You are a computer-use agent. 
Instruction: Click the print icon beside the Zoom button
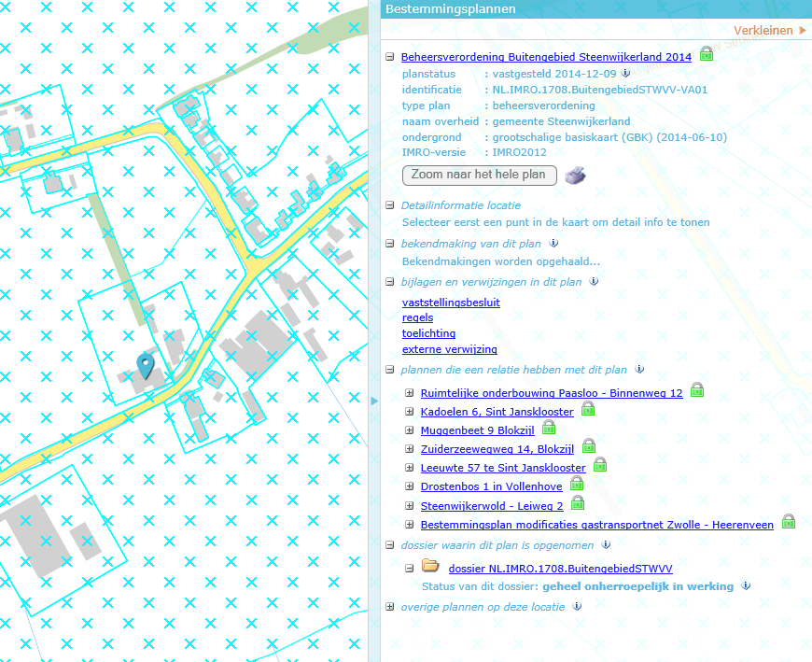575,176
